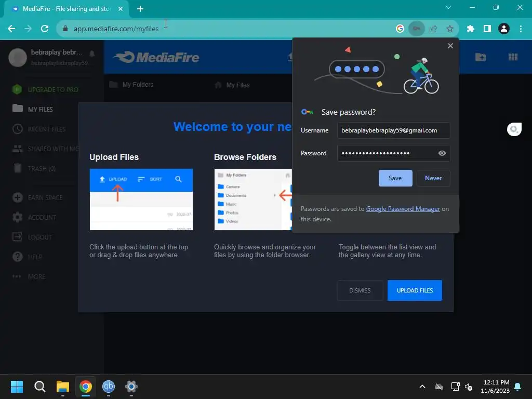Open the Windows Start menu
Screen dimensions: 532x399
[x=17, y=387]
